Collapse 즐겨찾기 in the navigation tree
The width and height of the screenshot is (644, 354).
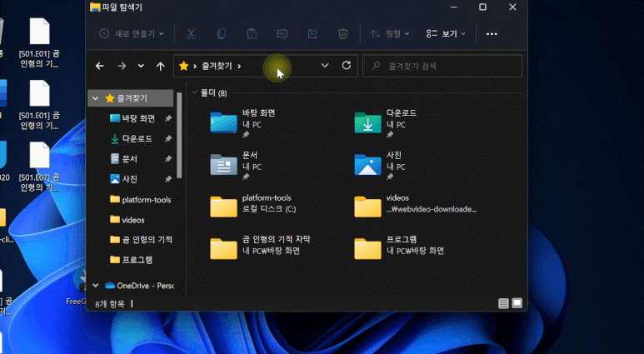96,98
